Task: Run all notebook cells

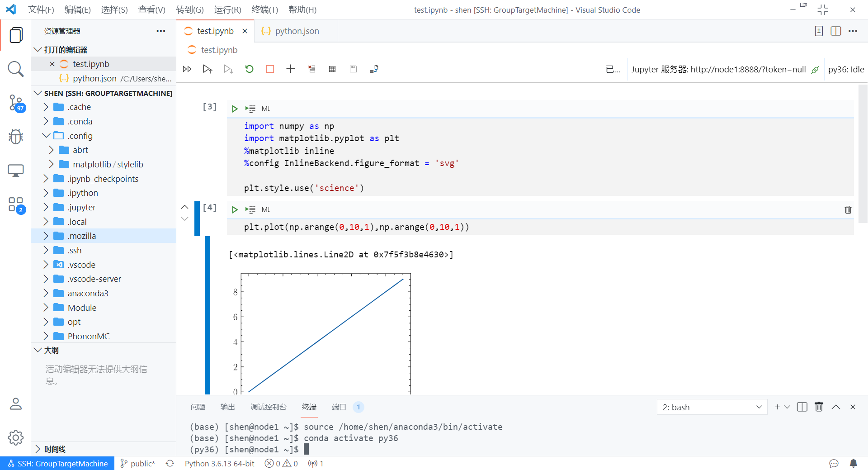Action: tap(187, 69)
